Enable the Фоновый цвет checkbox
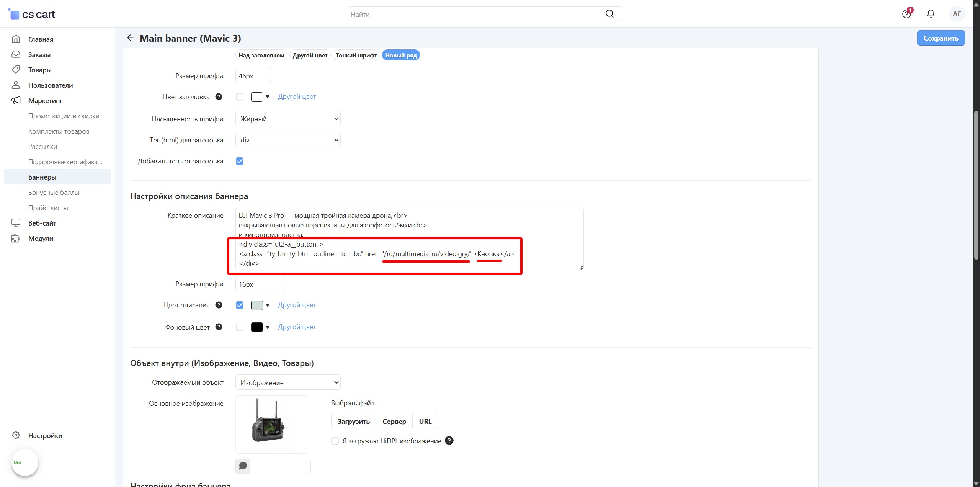This screenshot has width=980, height=487. tap(240, 327)
